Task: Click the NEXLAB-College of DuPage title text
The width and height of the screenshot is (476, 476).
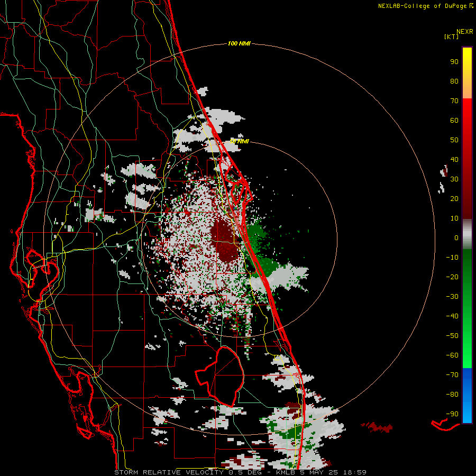Action: (422, 6)
